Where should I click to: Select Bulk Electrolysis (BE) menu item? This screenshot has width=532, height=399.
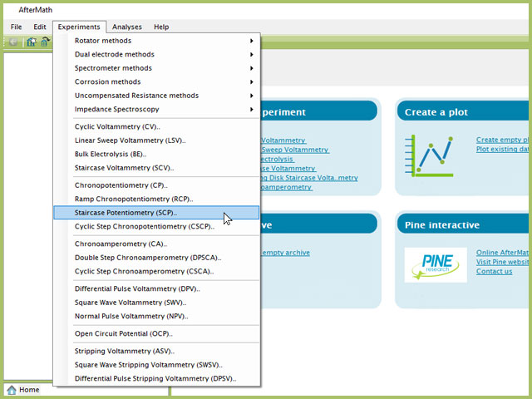(x=157, y=154)
